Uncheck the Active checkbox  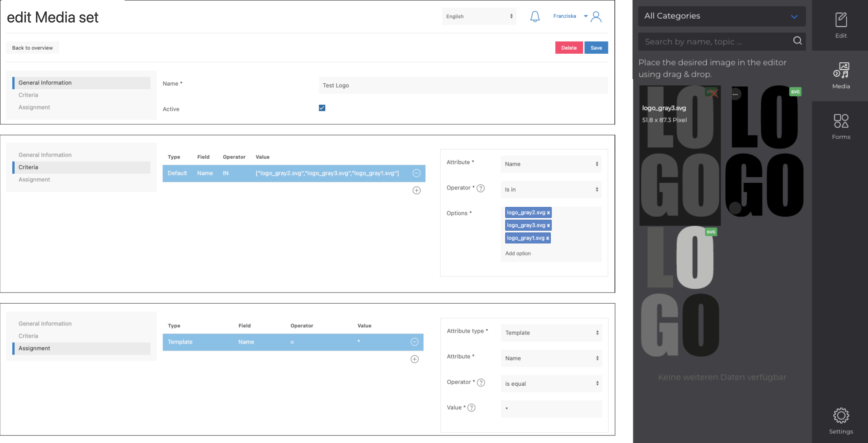click(x=322, y=108)
